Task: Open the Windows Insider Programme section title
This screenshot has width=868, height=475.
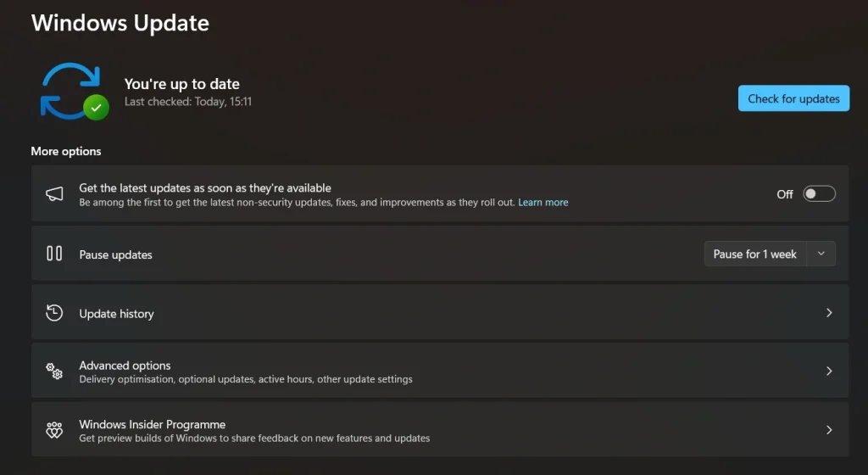Action: tap(152, 424)
